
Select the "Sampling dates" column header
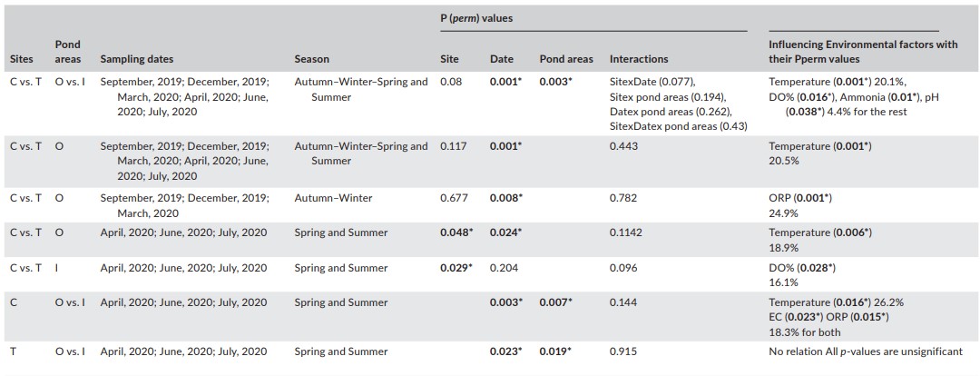(136, 59)
